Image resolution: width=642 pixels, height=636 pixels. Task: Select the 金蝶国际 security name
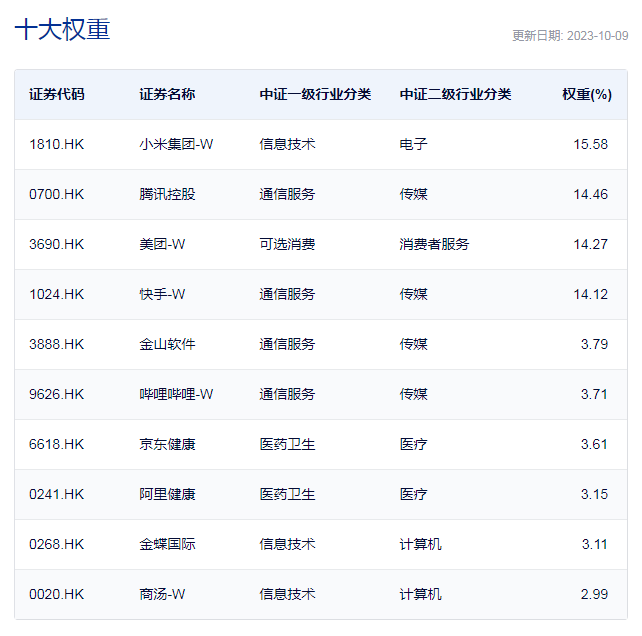point(167,544)
